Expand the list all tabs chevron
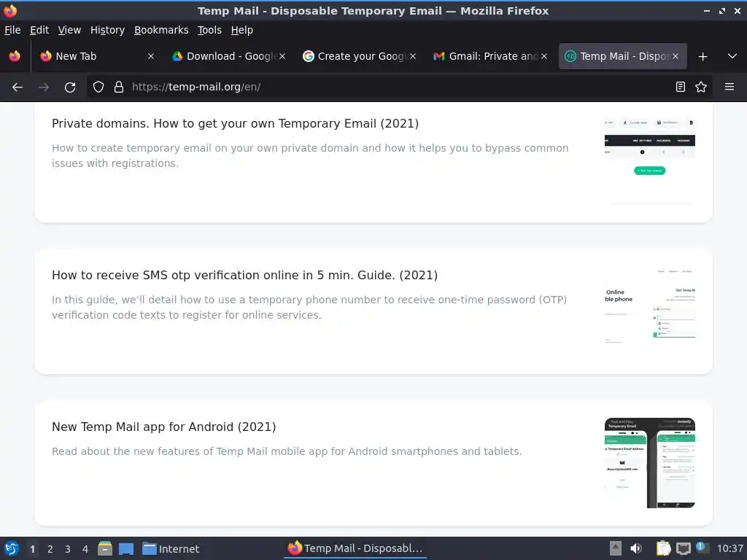 [732, 56]
